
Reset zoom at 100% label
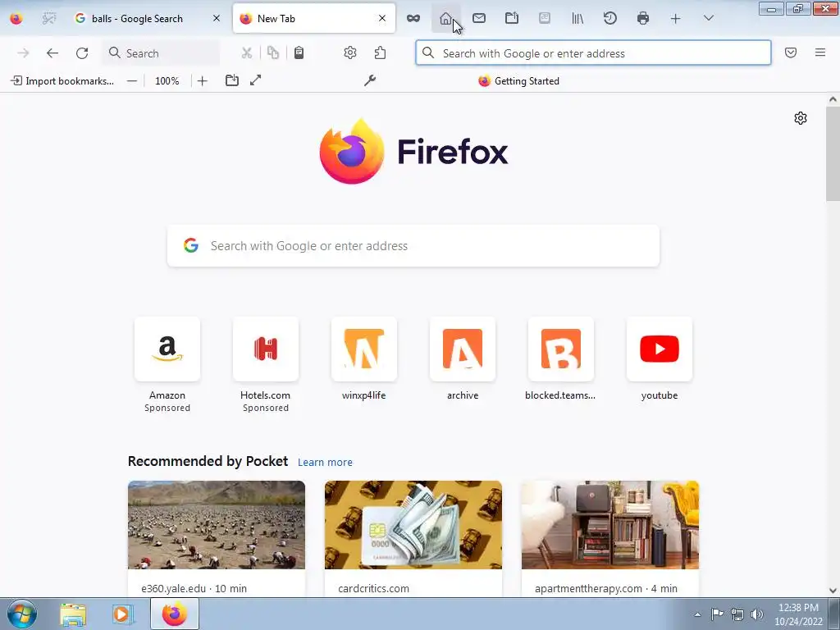click(167, 81)
